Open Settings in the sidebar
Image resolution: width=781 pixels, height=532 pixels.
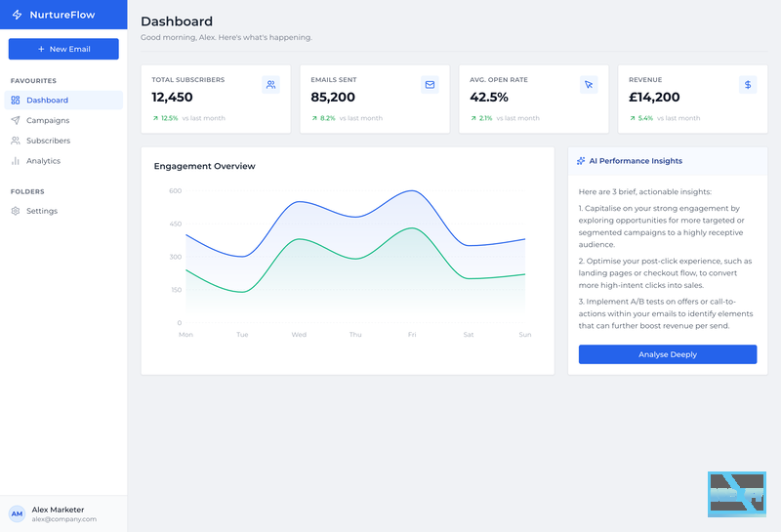[63, 211]
